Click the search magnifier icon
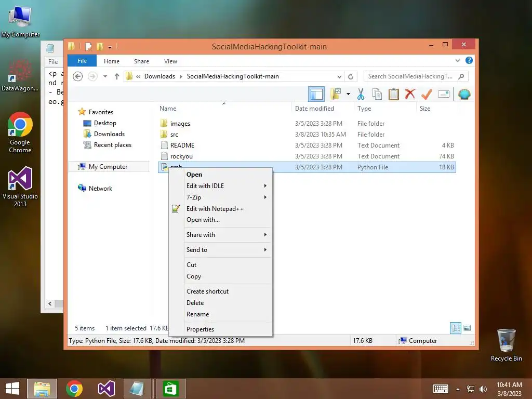Viewport: 532px width, 399px height. [x=461, y=76]
